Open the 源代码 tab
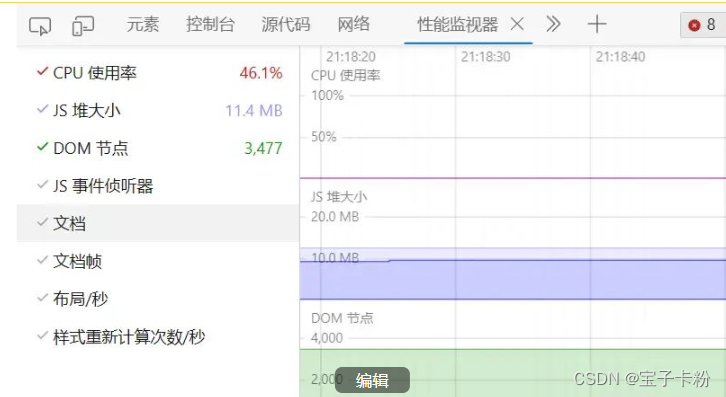The image size is (726, 397). (286, 24)
